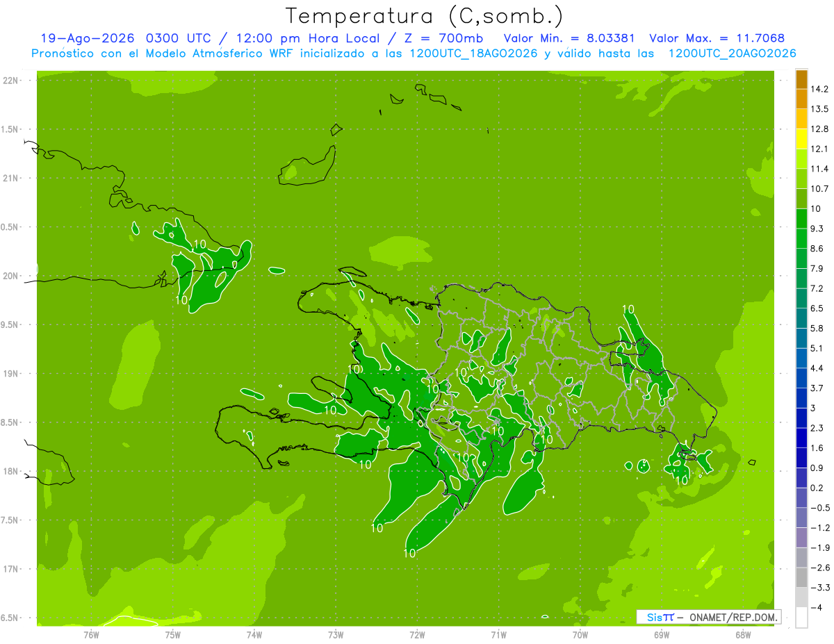Click the "69W" longitude axis label

(x=661, y=635)
